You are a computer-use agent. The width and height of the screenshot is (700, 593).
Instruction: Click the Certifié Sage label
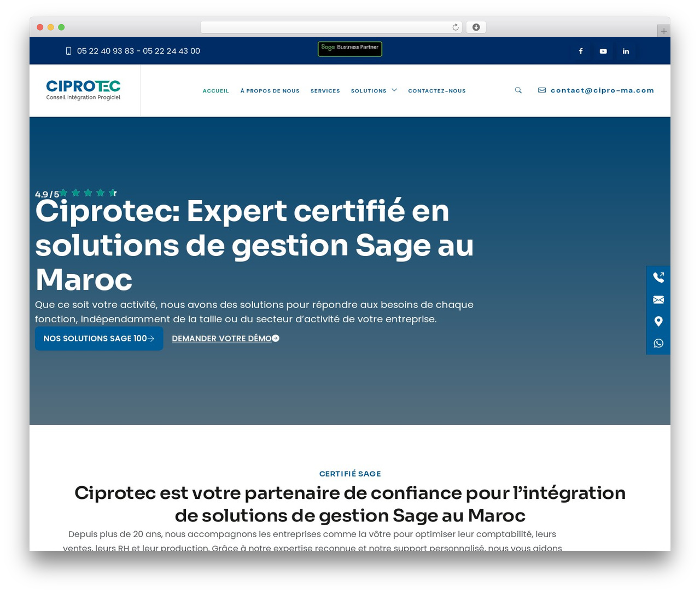click(x=350, y=474)
